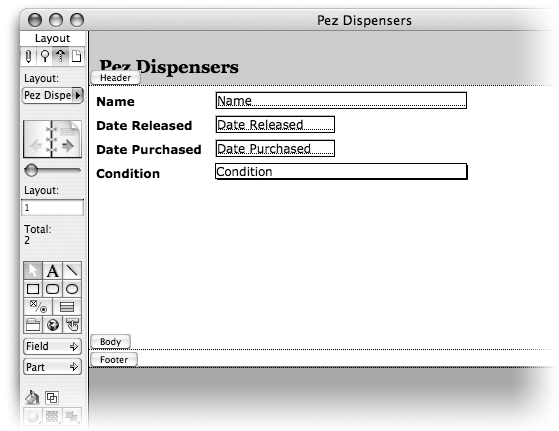The image size is (559, 431).
Task: Open the Pez Dispensers layout pop-up menu
Action: point(53,96)
